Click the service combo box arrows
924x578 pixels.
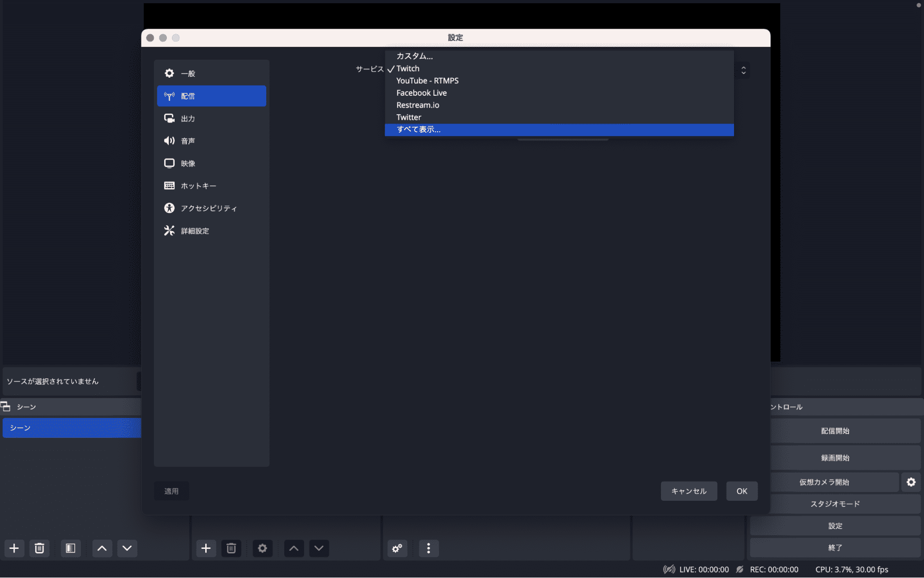point(743,70)
